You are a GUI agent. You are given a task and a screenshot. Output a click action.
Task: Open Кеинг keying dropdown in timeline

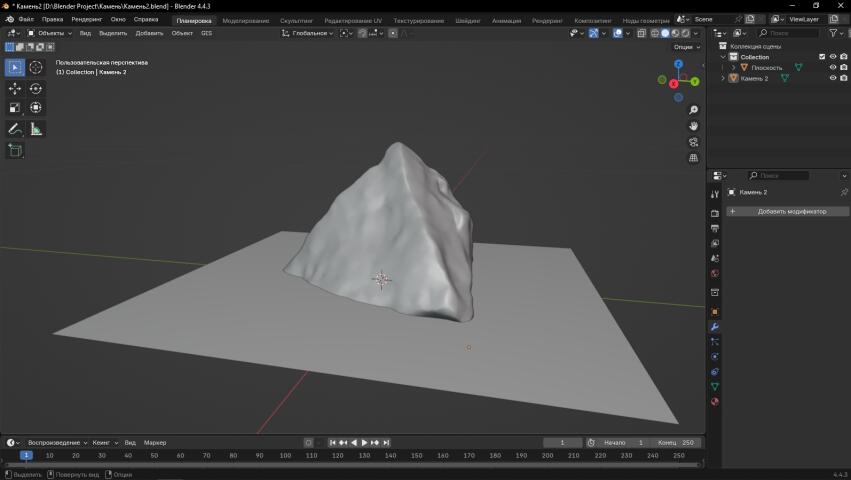point(105,443)
